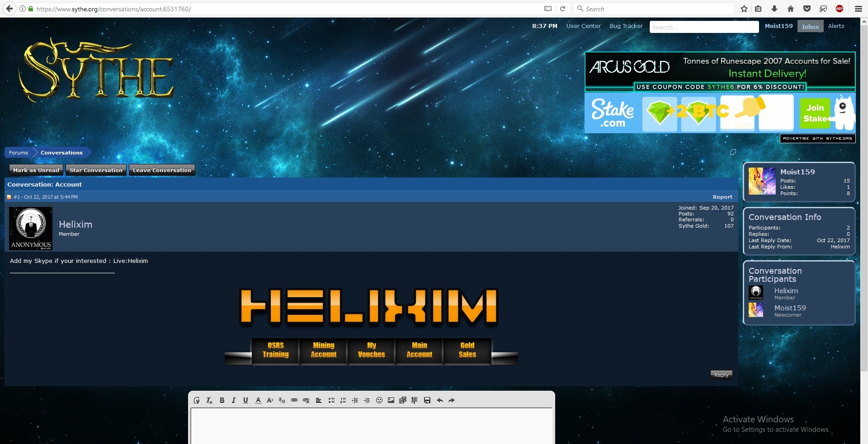868x444 pixels.
Task: Click the Gold Sales signature button
Action: click(x=467, y=351)
